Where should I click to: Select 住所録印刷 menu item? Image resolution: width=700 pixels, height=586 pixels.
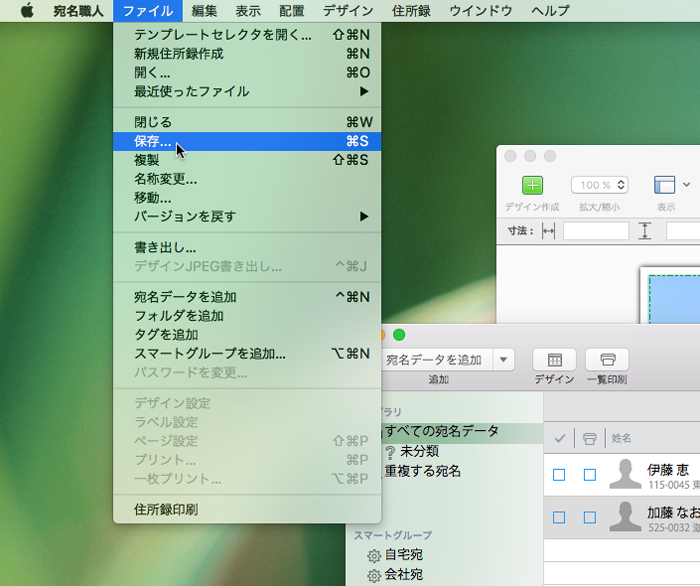[166, 509]
